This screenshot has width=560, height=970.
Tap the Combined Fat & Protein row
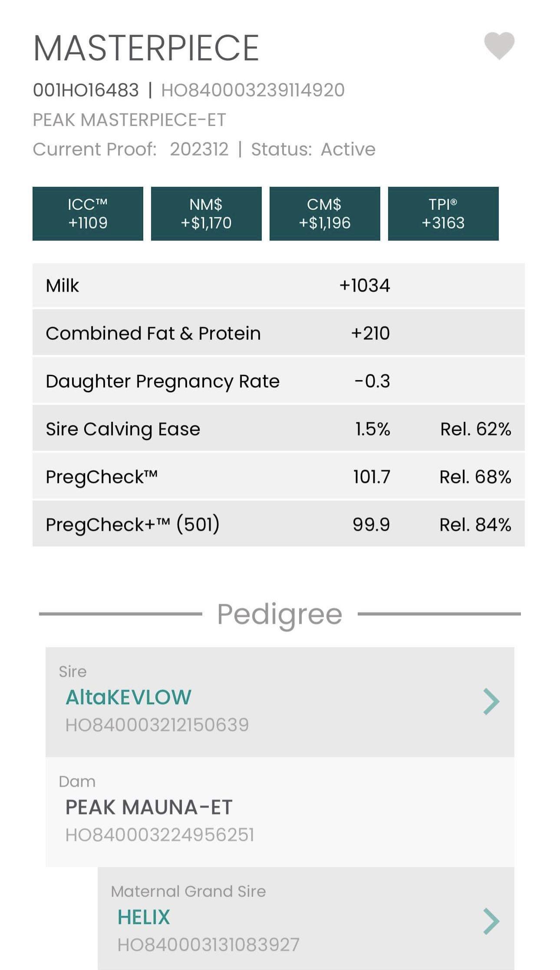(x=278, y=333)
